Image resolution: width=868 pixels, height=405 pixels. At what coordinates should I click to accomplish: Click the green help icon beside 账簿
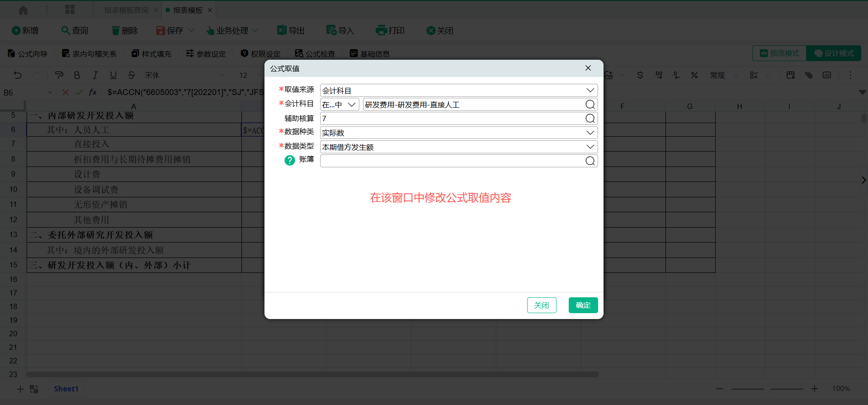coord(289,160)
